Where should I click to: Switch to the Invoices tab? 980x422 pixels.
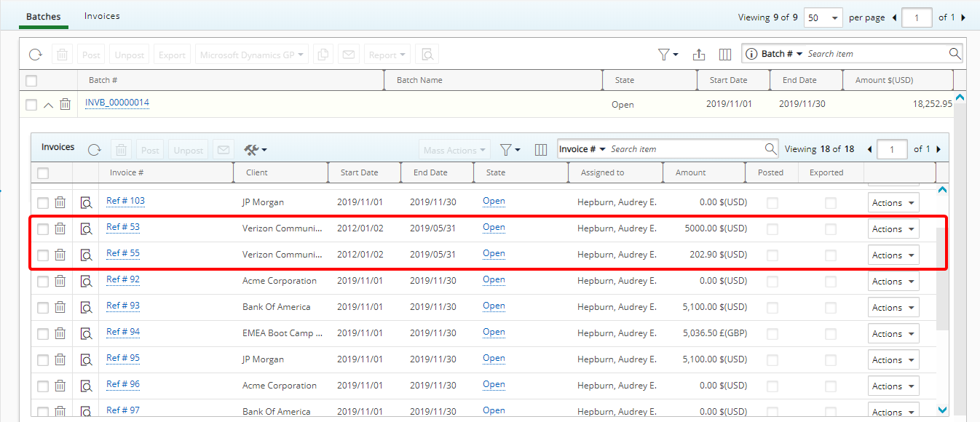(102, 16)
